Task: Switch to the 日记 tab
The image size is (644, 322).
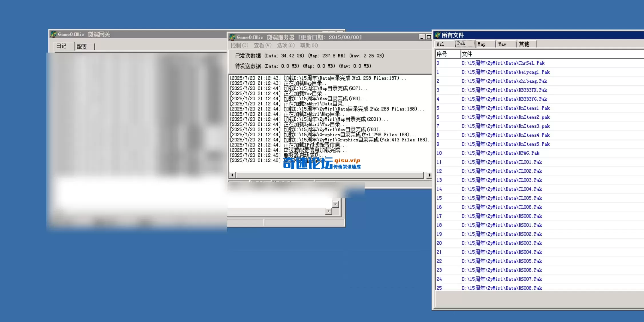Action: pos(62,46)
